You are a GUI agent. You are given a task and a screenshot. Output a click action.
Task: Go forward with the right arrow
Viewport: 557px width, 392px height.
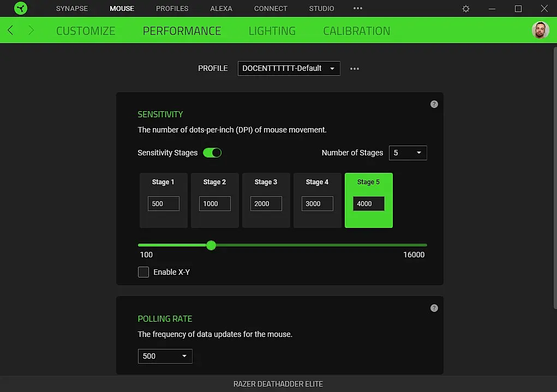(x=31, y=30)
